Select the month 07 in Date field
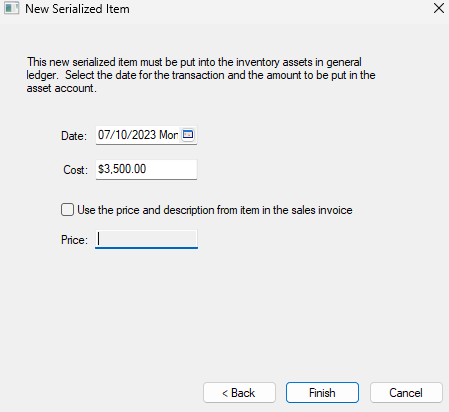449x412 pixels. coord(103,135)
